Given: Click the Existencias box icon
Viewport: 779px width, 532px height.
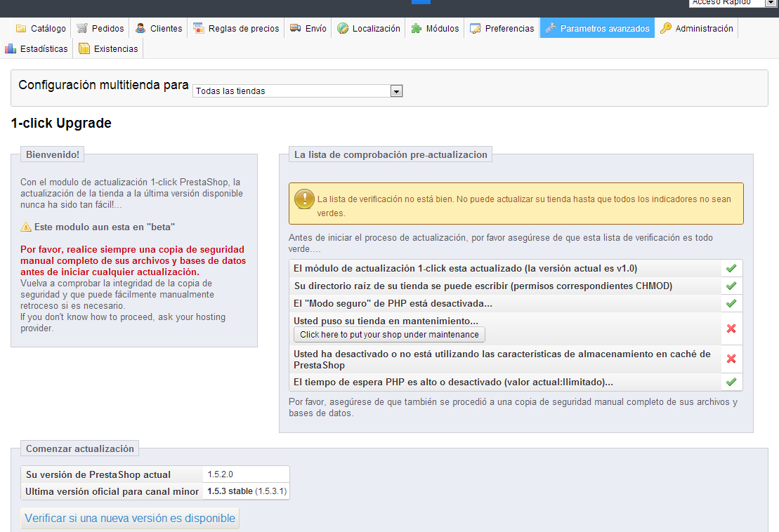Looking at the screenshot, I should point(84,48).
